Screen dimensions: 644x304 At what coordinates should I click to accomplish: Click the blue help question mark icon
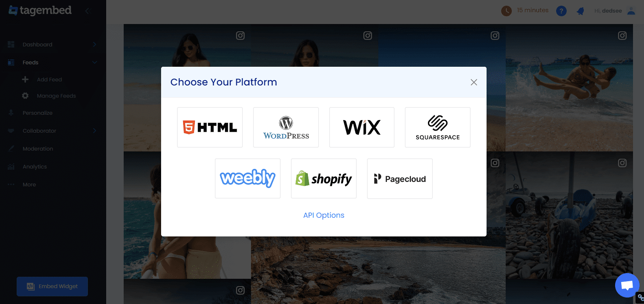click(561, 11)
